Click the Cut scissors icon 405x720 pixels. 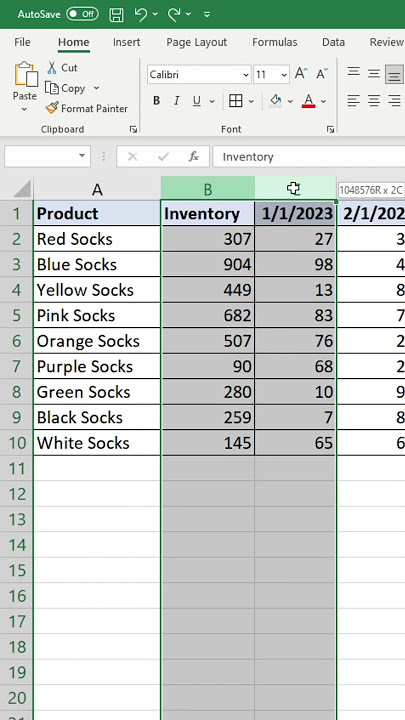(x=52, y=68)
